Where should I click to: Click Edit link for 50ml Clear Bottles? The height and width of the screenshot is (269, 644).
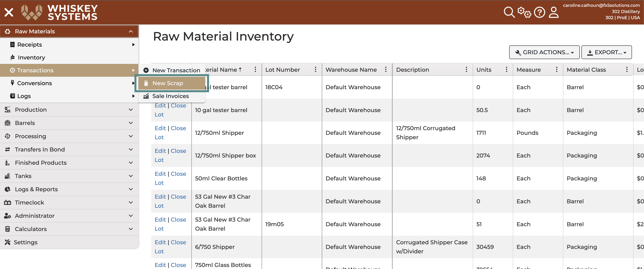(x=160, y=173)
